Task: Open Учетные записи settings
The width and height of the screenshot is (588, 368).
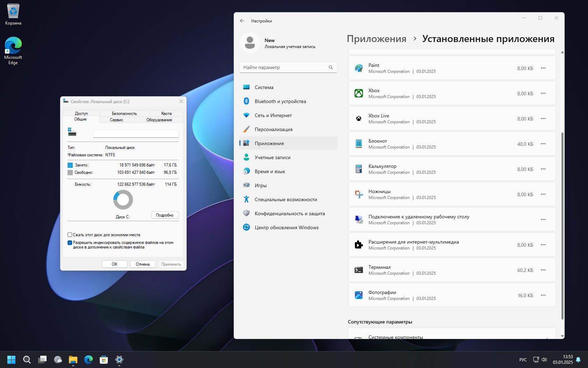Action: [x=288, y=157]
